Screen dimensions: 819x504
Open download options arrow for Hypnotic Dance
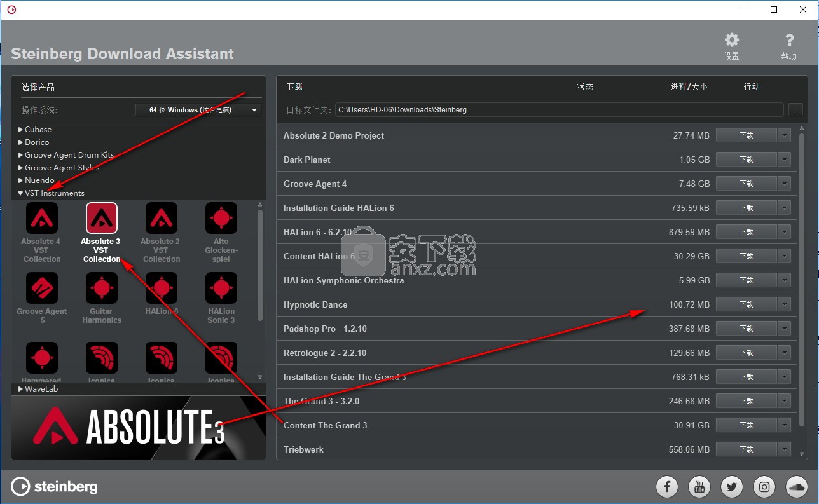[x=785, y=304]
